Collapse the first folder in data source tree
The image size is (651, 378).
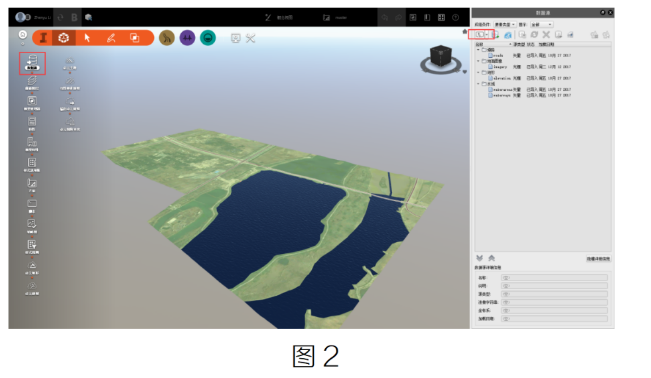478,49
